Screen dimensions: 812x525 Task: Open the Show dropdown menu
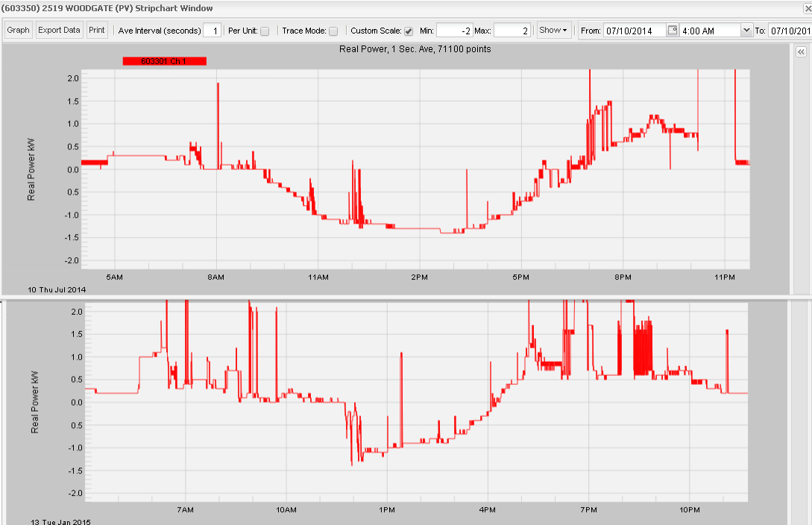[554, 30]
